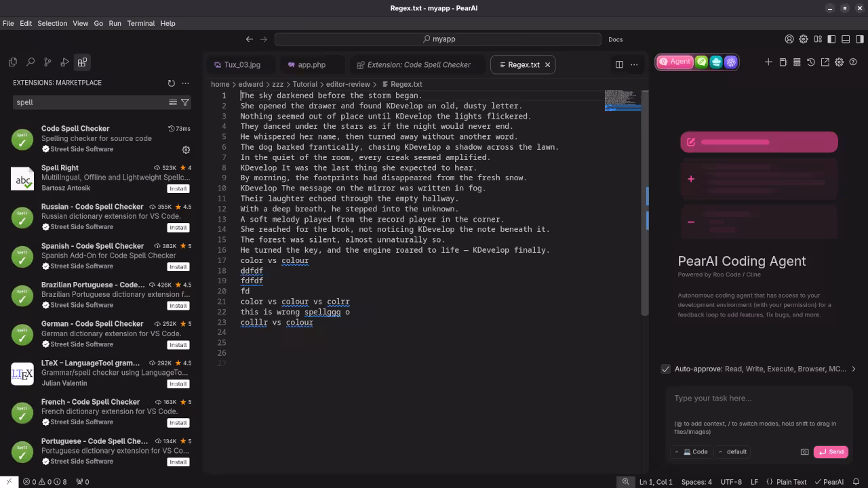This screenshot has width=868, height=488.
Task: Refresh the extensions marketplace list
Action: [x=171, y=83]
